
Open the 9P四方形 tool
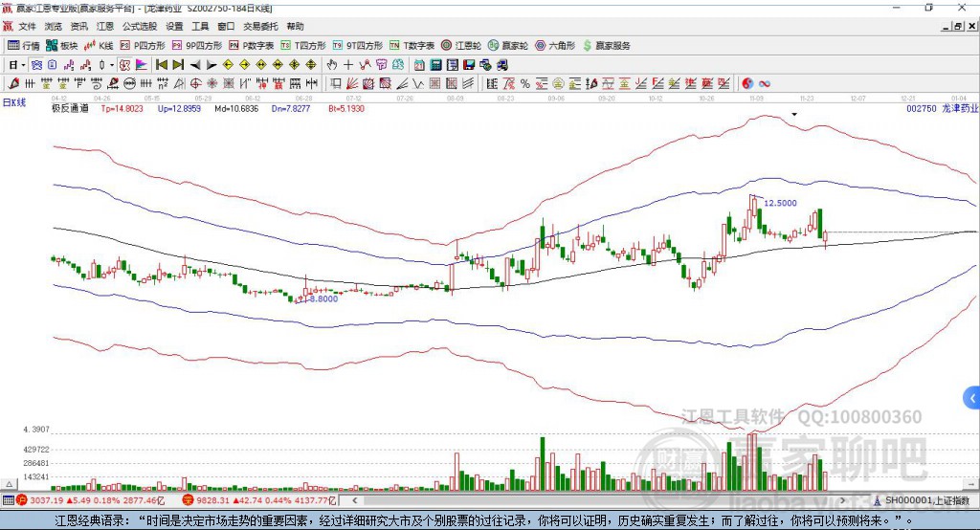click(197, 46)
